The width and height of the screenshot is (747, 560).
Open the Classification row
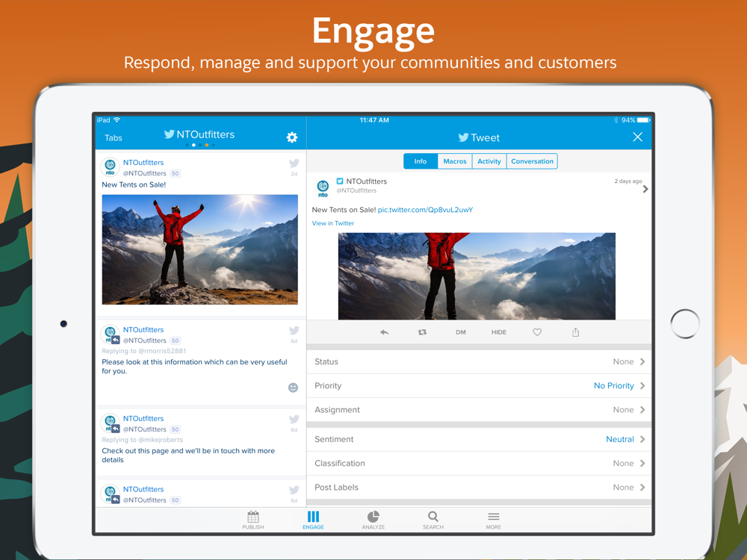click(x=479, y=464)
